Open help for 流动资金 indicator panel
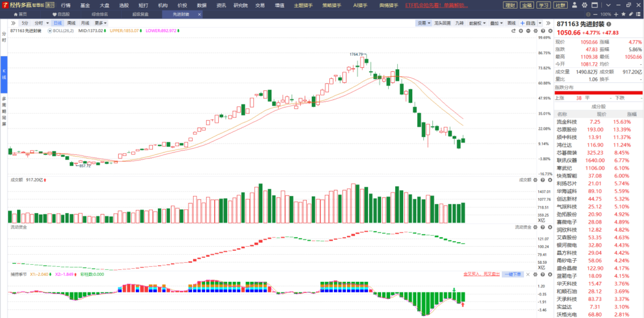Viewport: 644px width, 318px height. coord(543,227)
